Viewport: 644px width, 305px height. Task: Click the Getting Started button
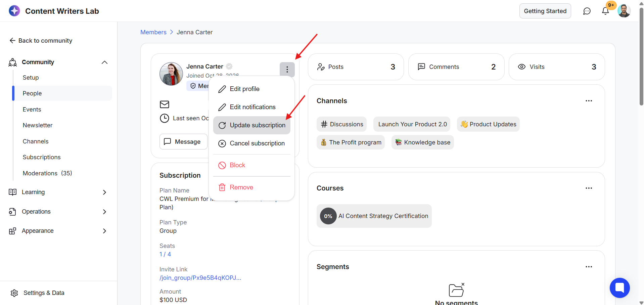tap(545, 11)
